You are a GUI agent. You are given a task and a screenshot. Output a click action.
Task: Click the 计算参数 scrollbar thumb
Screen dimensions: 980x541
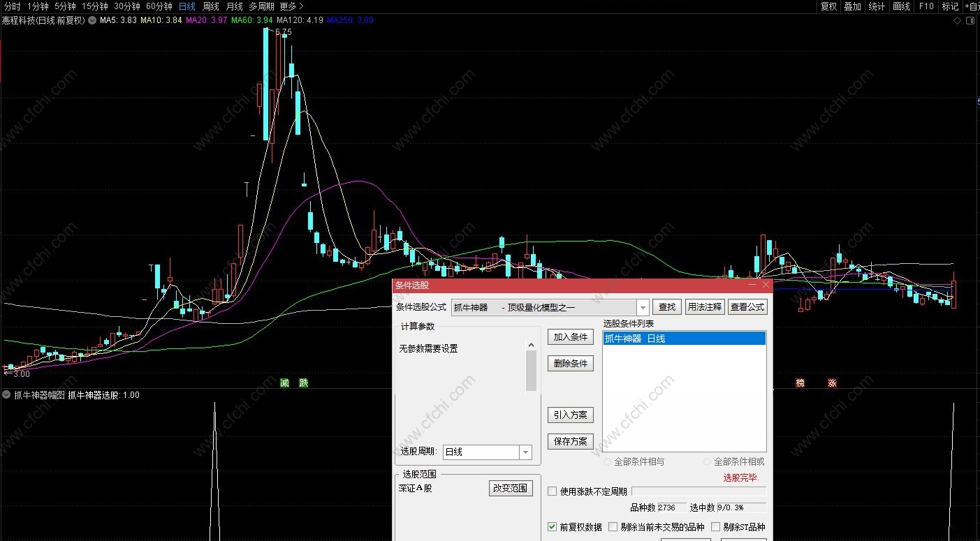[531, 371]
